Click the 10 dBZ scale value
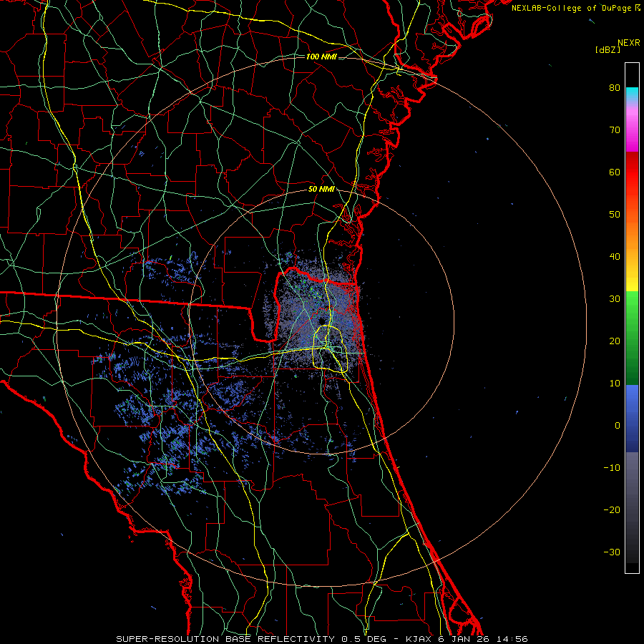This screenshot has height=644, width=644. 615,384
